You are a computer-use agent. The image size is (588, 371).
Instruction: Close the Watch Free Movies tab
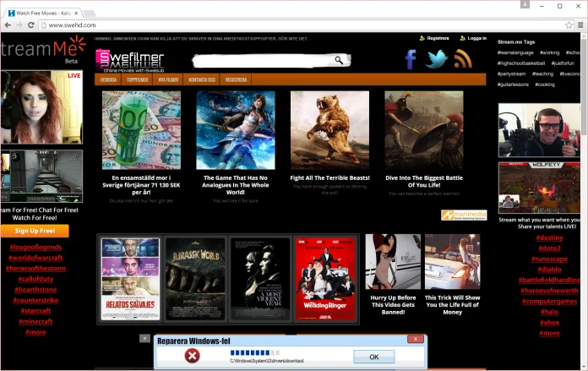coord(76,14)
